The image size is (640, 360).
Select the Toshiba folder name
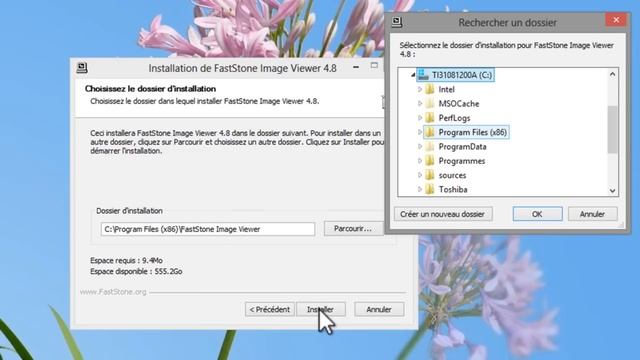click(453, 189)
